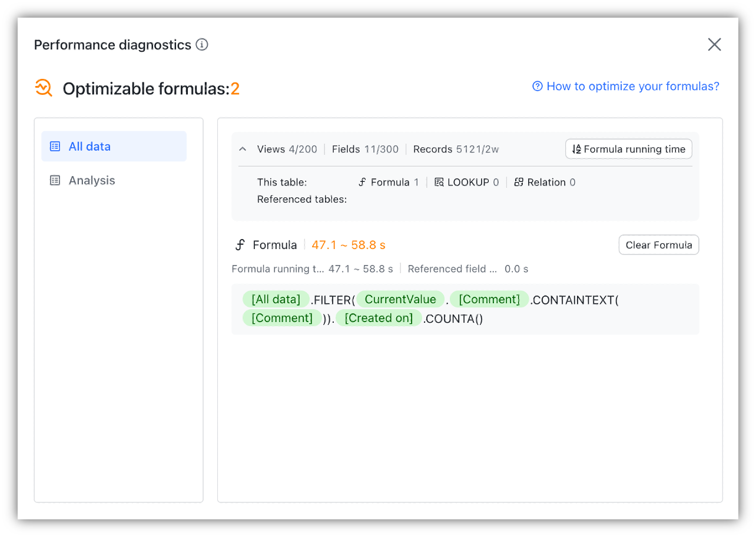This screenshot has height=537, width=756.
Task: Click the Relation icon in the summary row
Action: click(519, 182)
